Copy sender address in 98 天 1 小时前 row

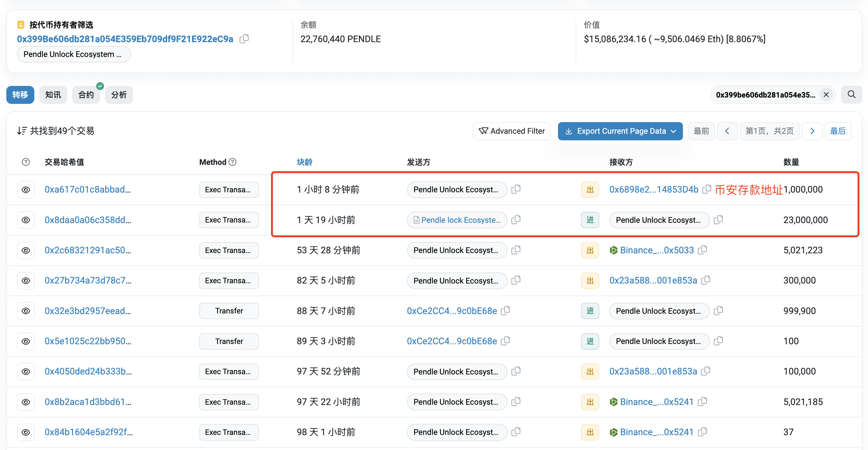(516, 432)
